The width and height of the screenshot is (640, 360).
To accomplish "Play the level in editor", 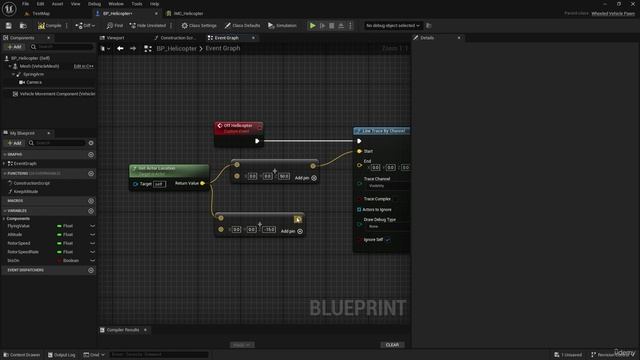I will (x=313, y=26).
